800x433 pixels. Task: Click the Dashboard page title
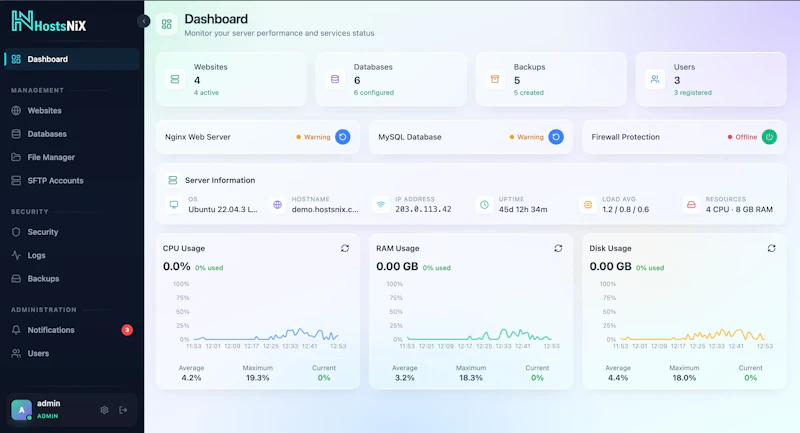pos(216,19)
